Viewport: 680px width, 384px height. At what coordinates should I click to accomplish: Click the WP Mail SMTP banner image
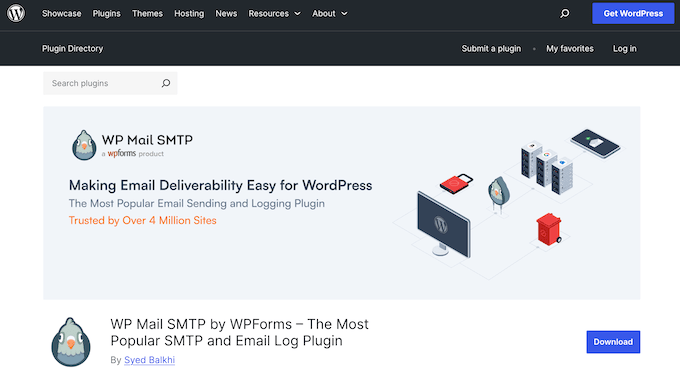click(342, 203)
